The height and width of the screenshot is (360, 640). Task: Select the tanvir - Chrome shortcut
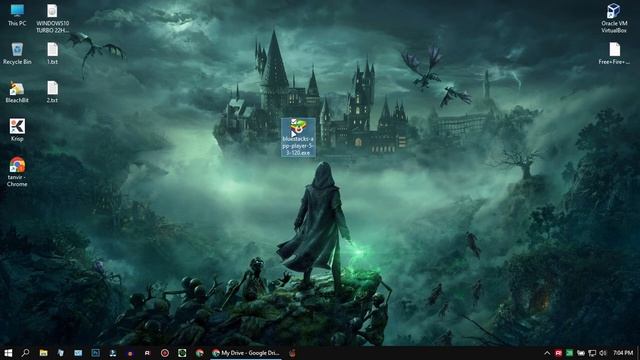17,172
